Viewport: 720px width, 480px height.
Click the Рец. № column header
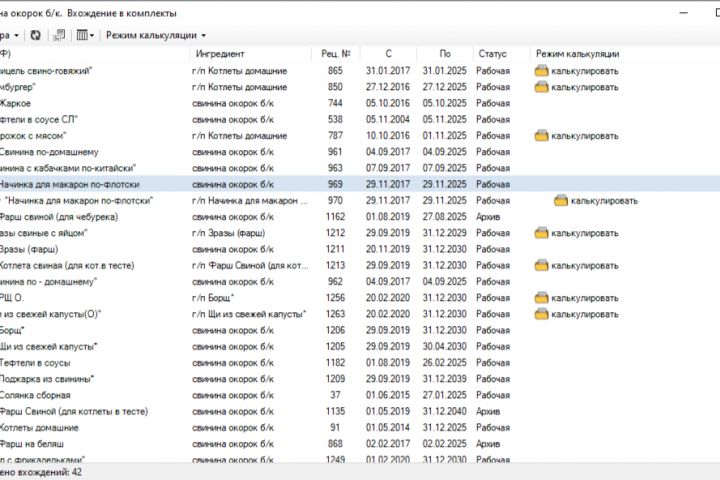pos(334,53)
